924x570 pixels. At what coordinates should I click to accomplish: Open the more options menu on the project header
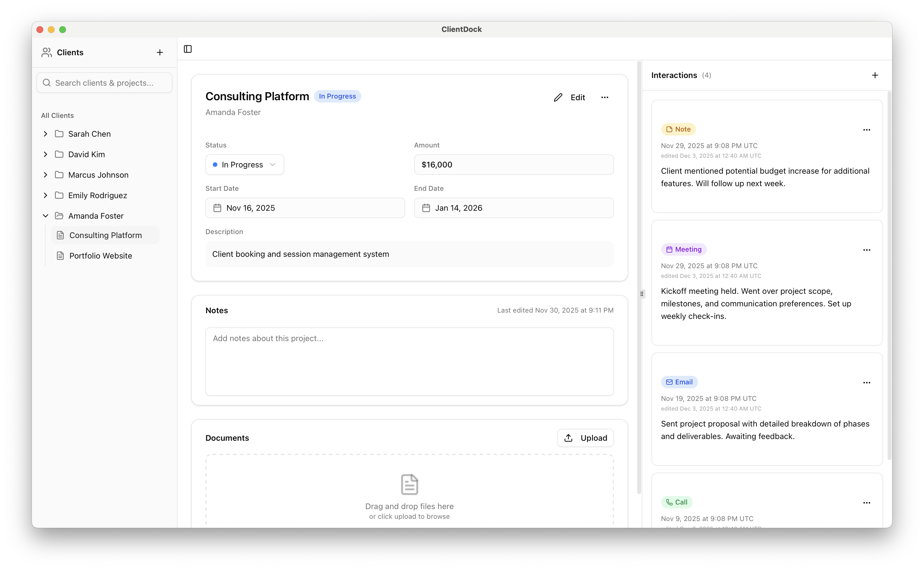coord(605,97)
